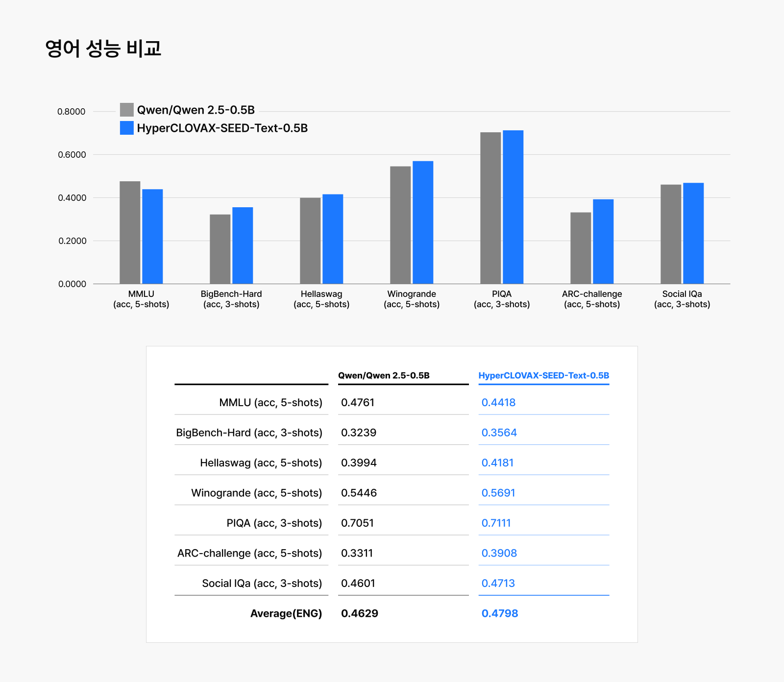This screenshot has width=784, height=682.
Task: Click the 0.2000 y-axis label
Action: click(x=72, y=241)
